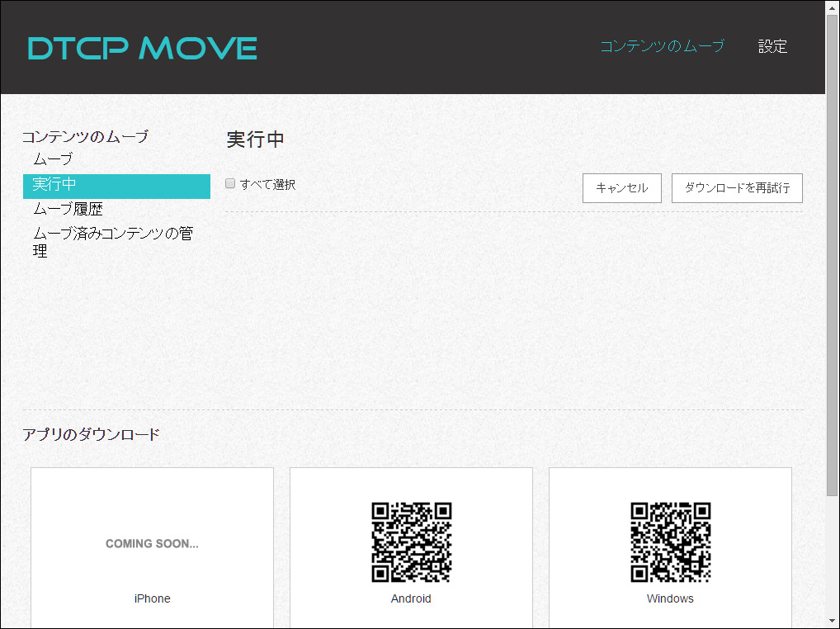Click ダウンロードを再試行 to retry download
The height and width of the screenshot is (629, 840).
[737, 188]
